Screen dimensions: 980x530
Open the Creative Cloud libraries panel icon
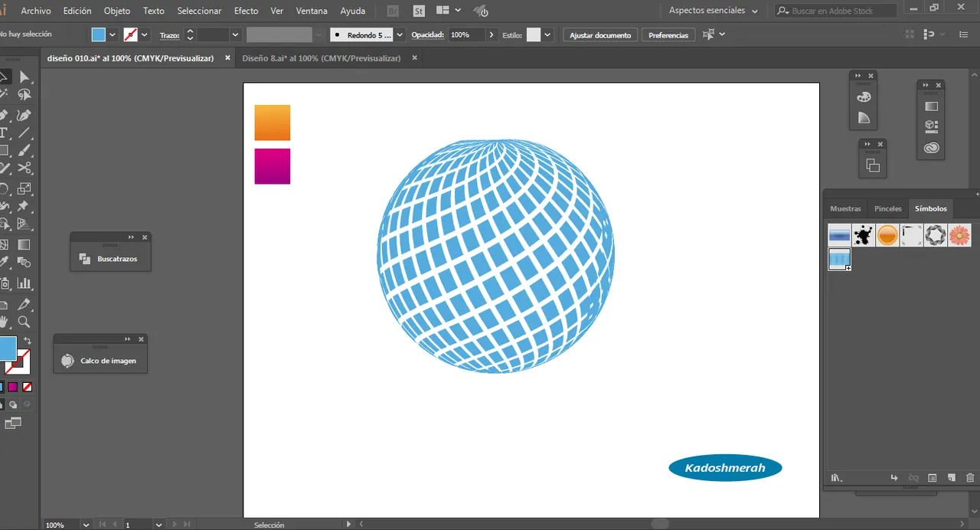(932, 148)
